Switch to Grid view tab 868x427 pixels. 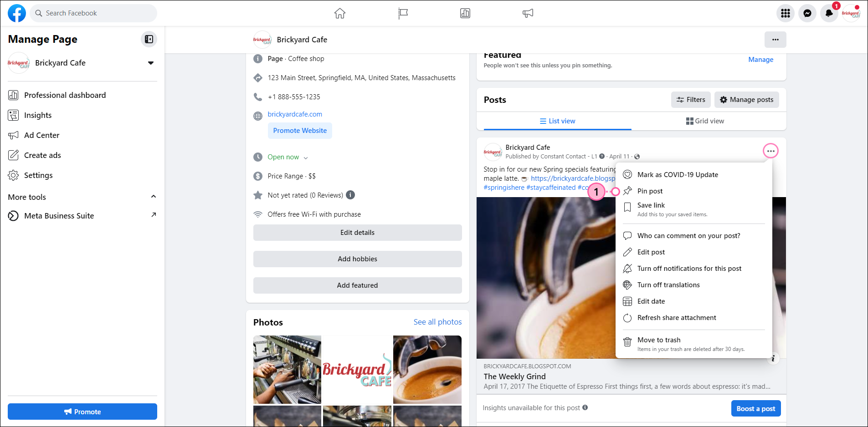click(x=705, y=121)
